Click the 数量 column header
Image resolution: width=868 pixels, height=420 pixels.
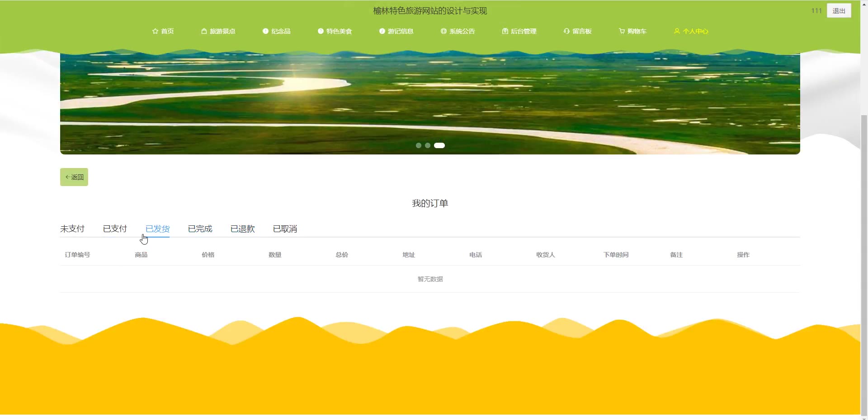[x=275, y=255]
